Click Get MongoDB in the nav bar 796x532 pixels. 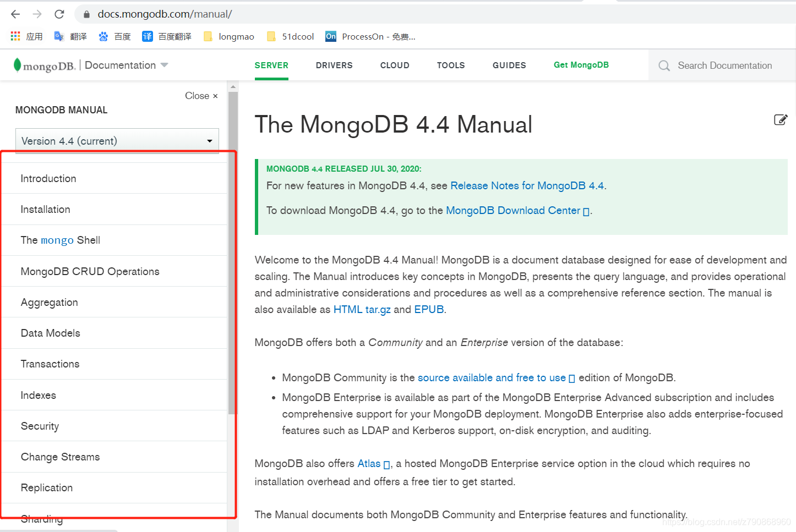pos(581,65)
